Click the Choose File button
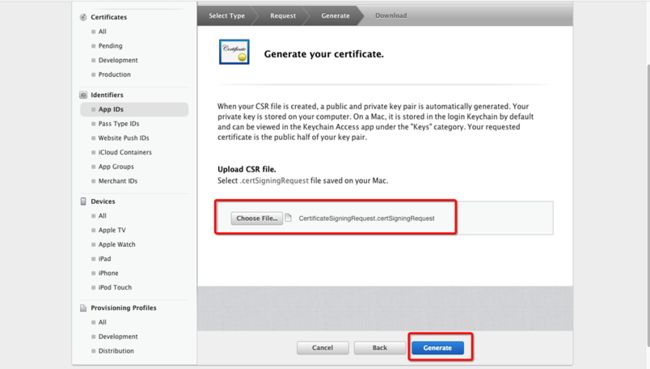 tap(257, 218)
